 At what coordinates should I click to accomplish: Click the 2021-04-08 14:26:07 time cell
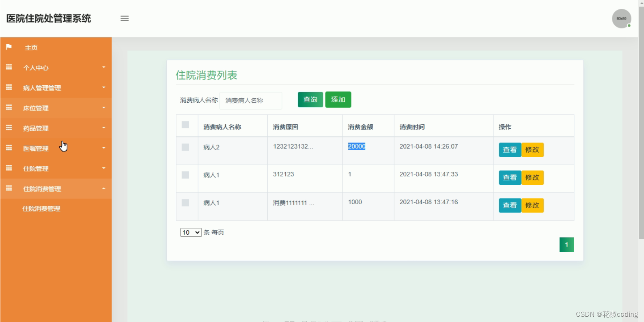coord(429,146)
